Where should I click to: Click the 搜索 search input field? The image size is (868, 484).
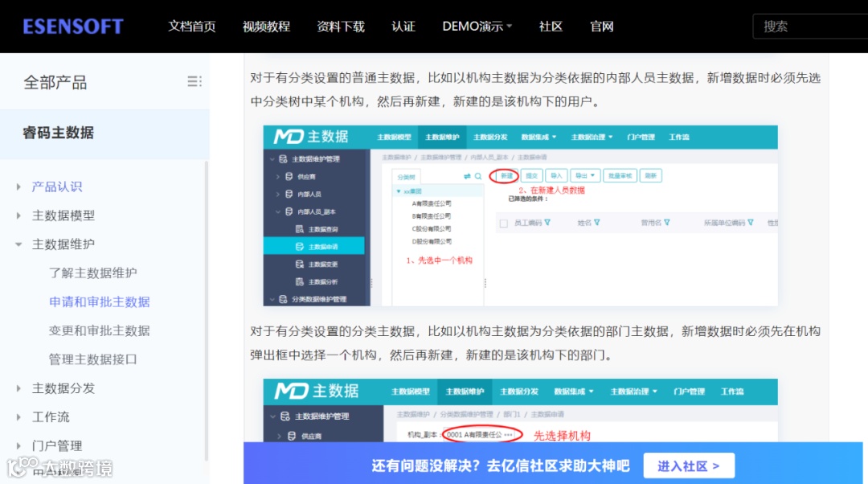point(810,27)
